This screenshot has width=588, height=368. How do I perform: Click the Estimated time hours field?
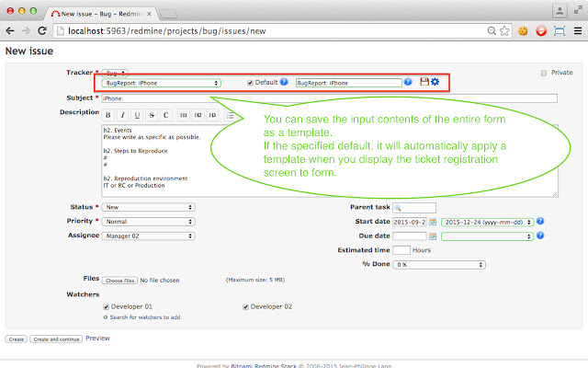pos(401,250)
